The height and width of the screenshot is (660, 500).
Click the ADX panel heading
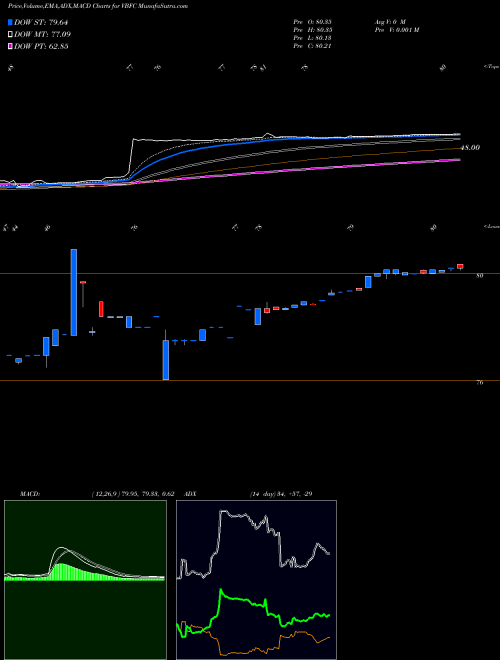tap(191, 494)
